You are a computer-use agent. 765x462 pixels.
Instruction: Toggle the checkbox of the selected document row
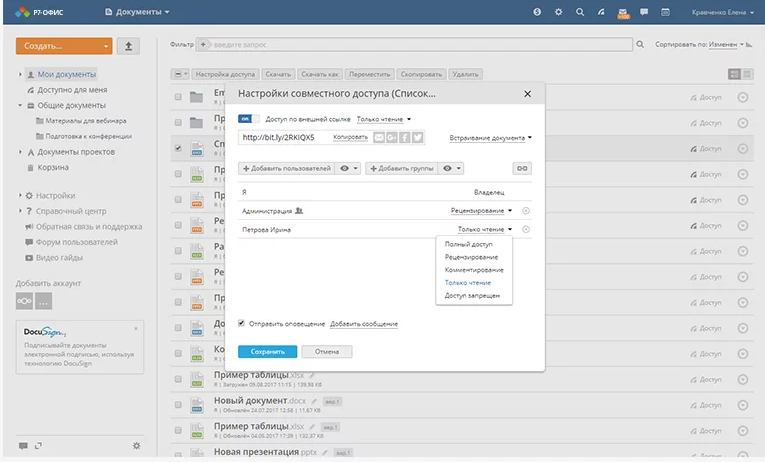click(x=178, y=148)
